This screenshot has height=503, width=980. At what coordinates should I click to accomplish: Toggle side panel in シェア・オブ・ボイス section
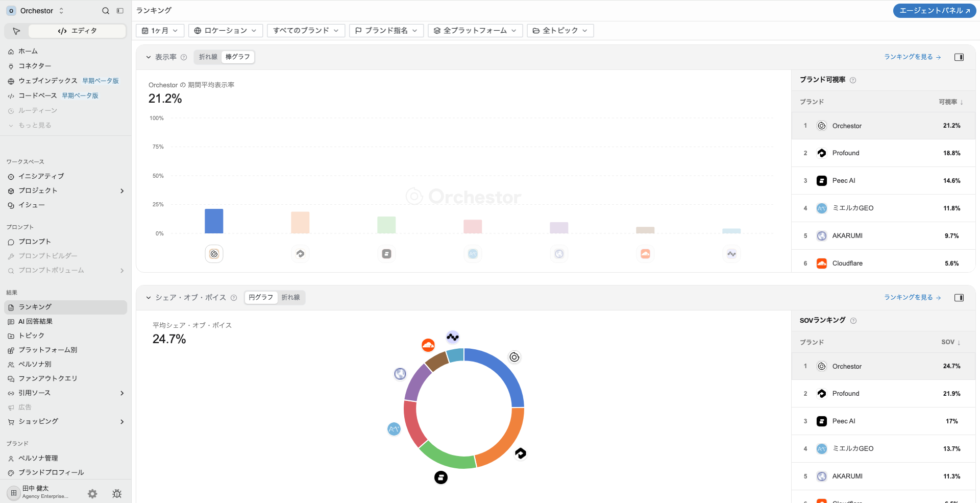[959, 298]
